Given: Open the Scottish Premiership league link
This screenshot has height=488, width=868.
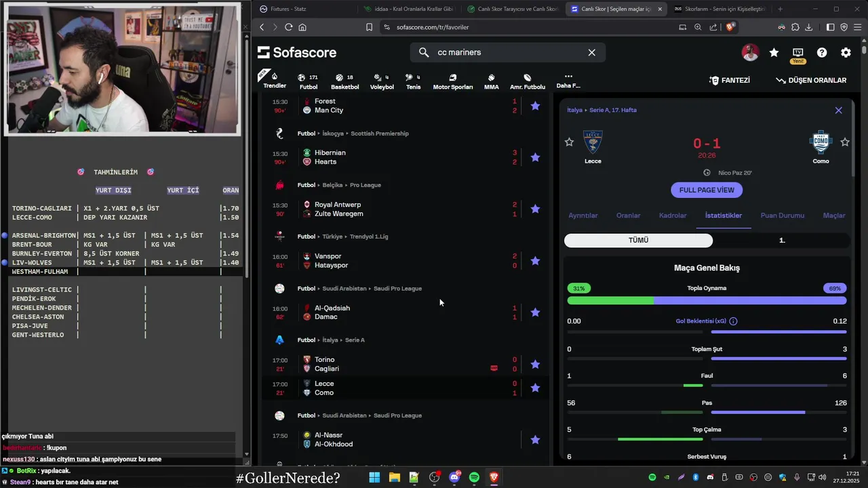Looking at the screenshot, I should click(x=380, y=134).
